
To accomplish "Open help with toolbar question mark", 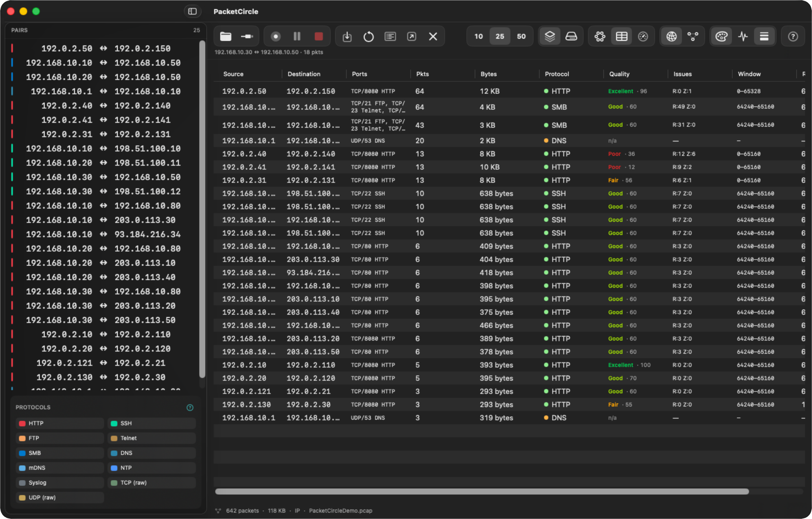I will 793,36.
